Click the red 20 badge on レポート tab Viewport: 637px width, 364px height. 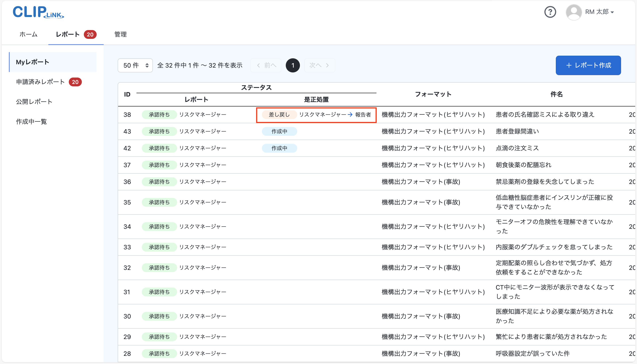[90, 34]
